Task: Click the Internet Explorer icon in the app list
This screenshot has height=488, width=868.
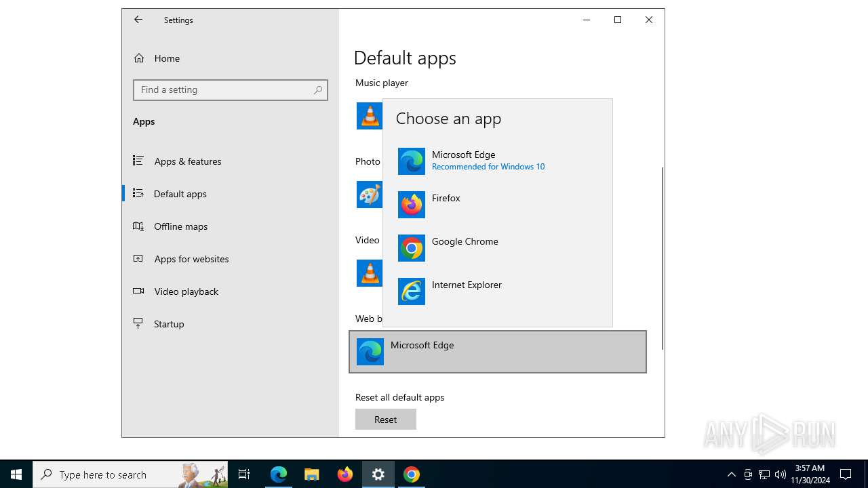Action: point(412,291)
